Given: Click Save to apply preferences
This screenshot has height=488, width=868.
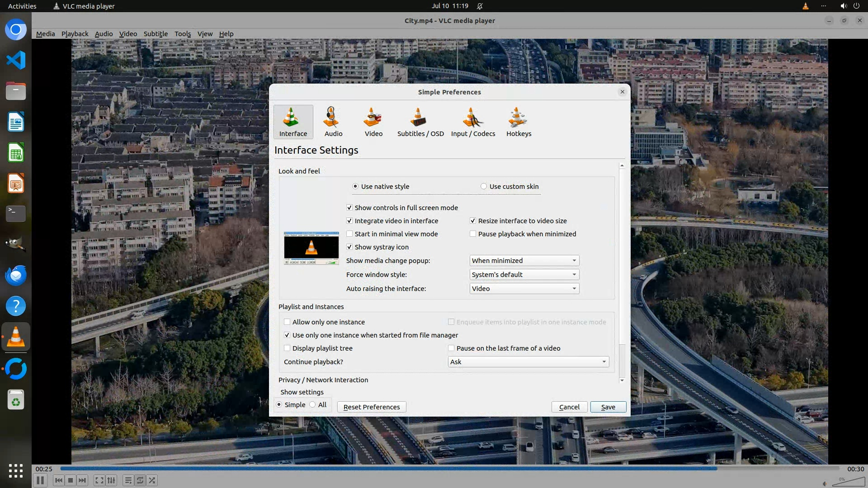Looking at the screenshot, I should pyautogui.click(x=608, y=407).
